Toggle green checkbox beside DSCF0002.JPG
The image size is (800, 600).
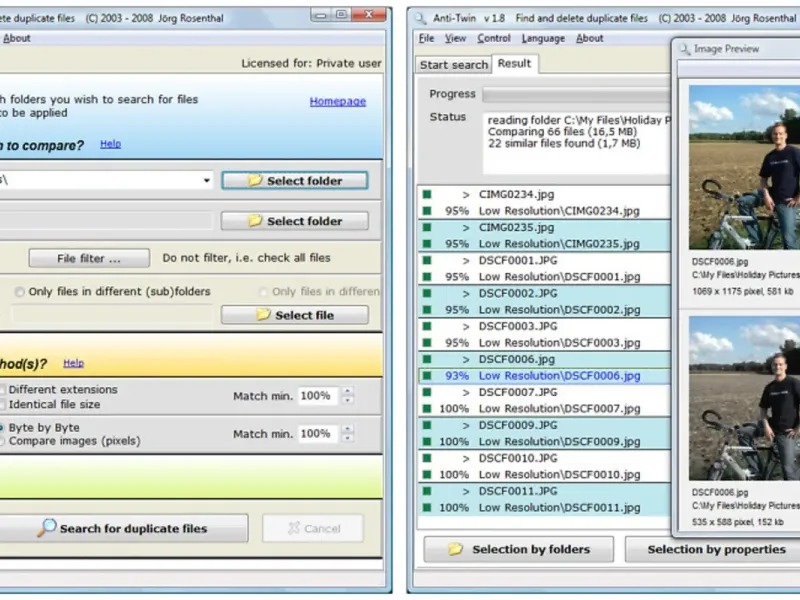(x=427, y=293)
